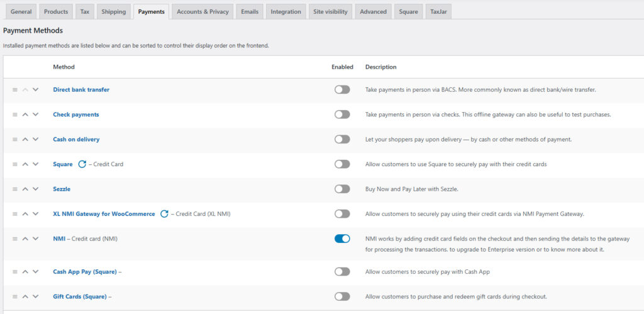This screenshot has height=314, width=644.
Task: Open Accounts & Privacy tab
Action: point(203,11)
